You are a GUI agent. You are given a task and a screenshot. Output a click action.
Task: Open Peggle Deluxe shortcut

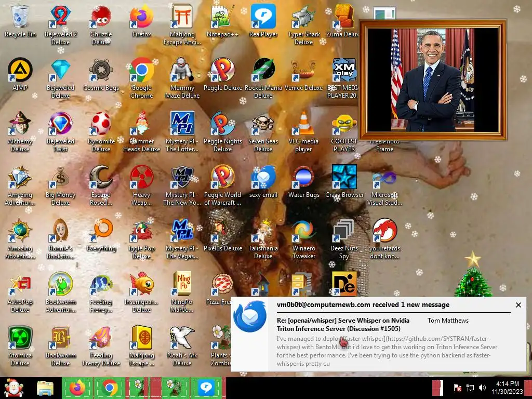point(222,75)
